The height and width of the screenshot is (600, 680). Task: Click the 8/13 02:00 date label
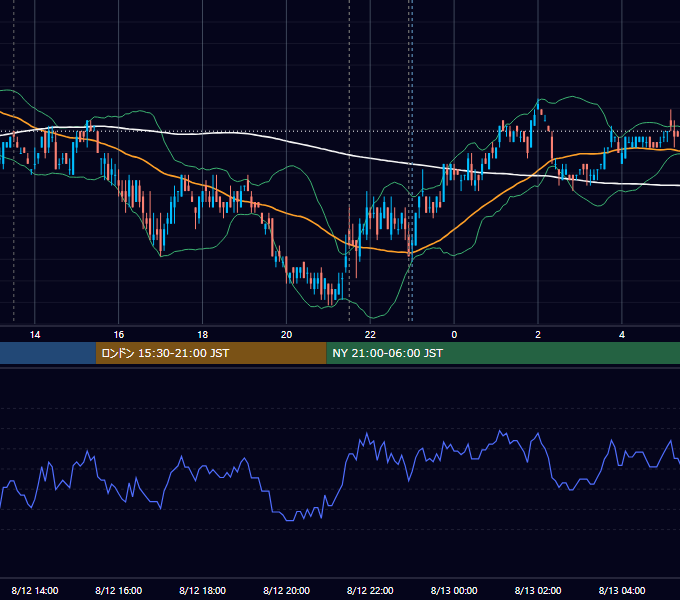(x=538, y=590)
